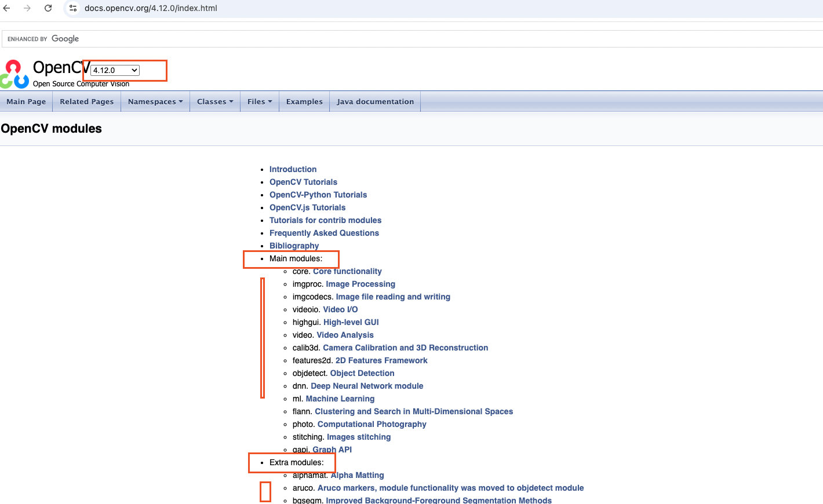Click the 'calib3d.' module name text
The height and width of the screenshot is (504, 823).
(x=307, y=348)
